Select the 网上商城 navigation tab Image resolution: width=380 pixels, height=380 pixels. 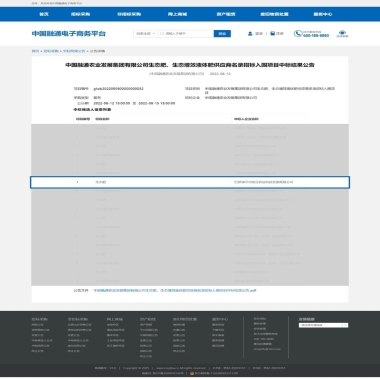(x=177, y=14)
